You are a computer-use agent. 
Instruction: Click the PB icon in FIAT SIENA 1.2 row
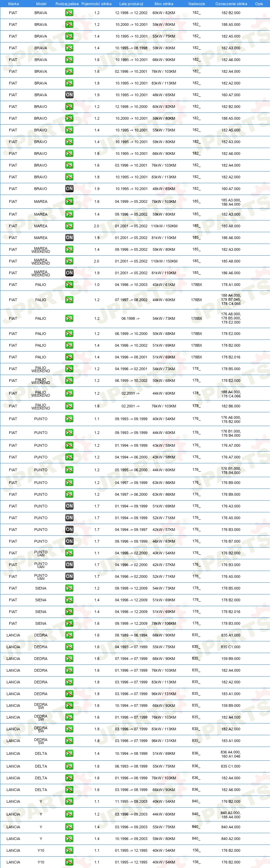[69, 588]
